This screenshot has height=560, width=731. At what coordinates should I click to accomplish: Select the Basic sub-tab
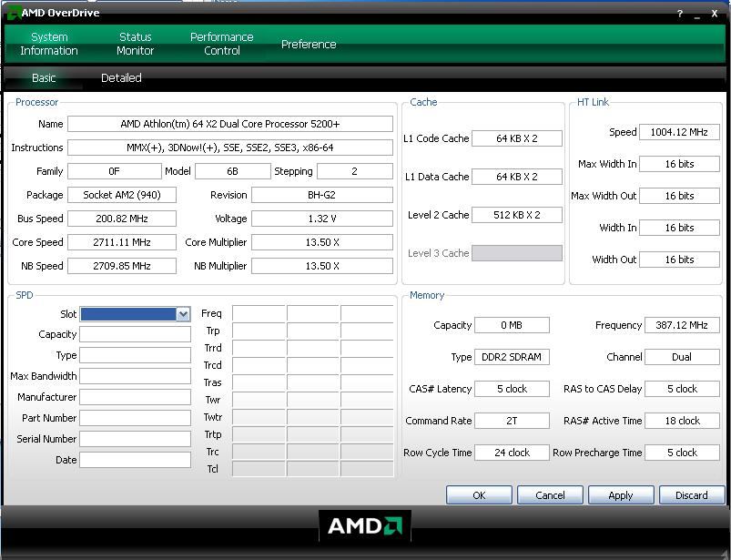point(44,78)
